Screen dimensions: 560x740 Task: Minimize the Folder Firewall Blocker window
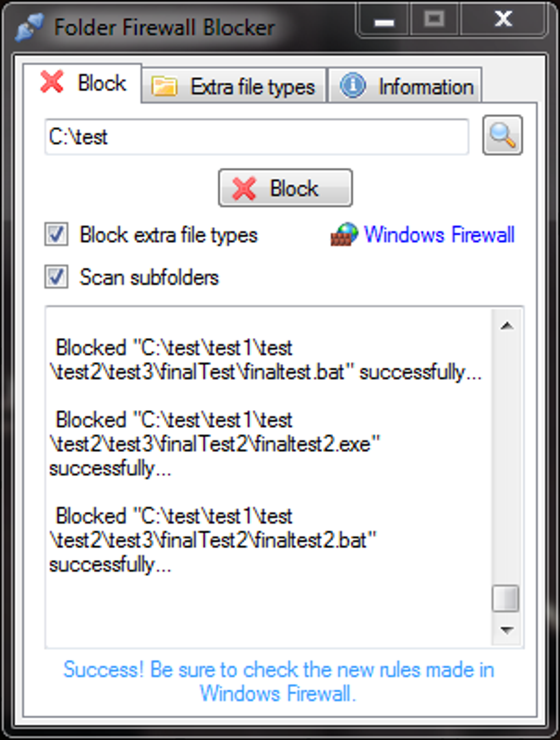click(x=384, y=21)
